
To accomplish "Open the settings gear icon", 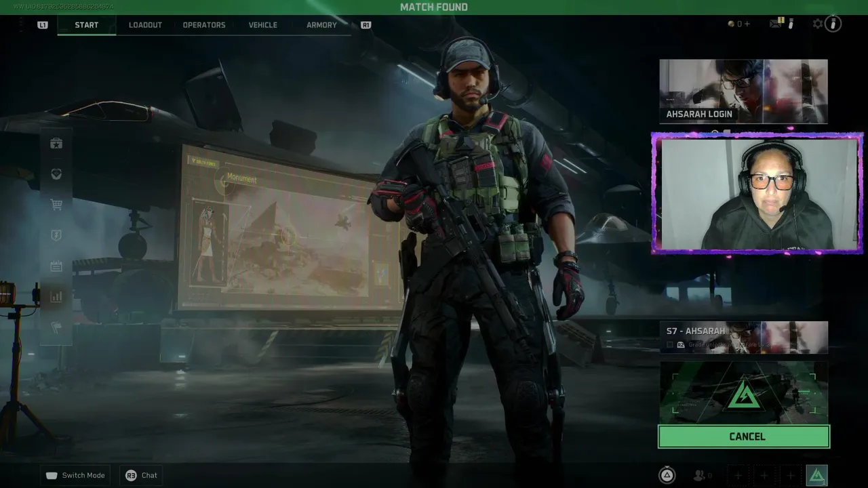I will click(818, 24).
